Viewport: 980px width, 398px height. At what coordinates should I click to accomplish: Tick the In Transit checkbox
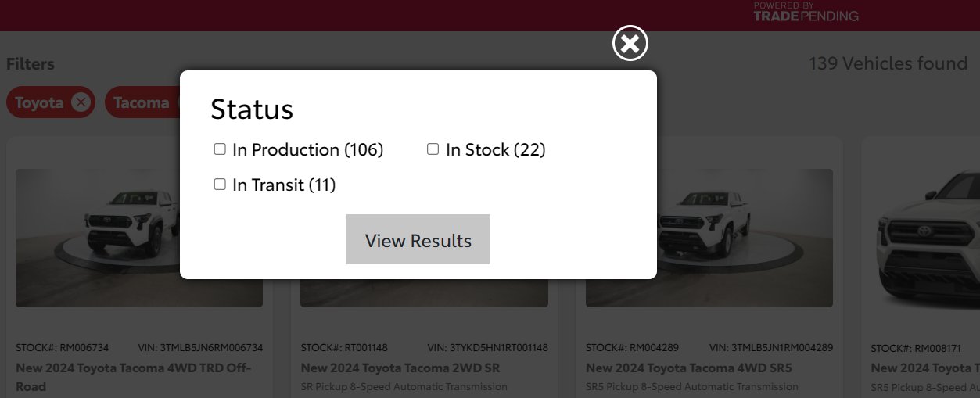coord(220,185)
